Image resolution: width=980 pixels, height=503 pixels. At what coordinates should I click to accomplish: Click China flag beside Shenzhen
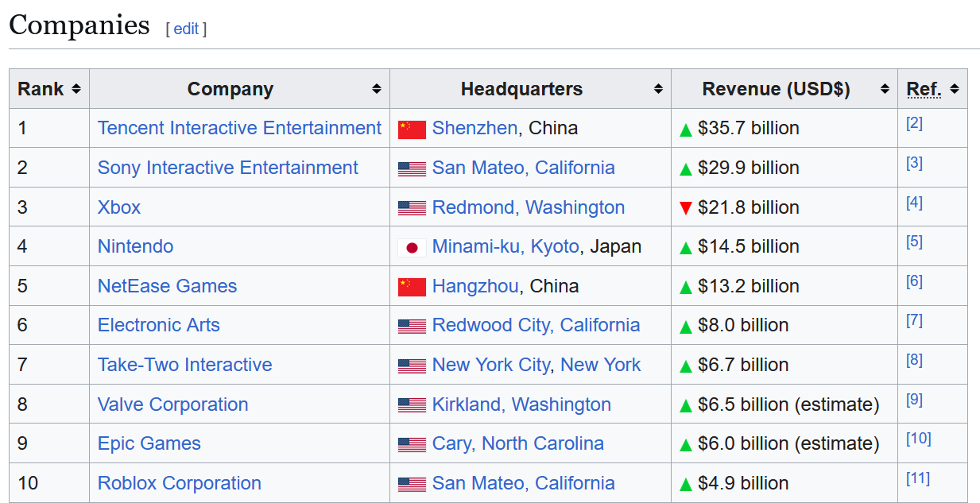coord(412,130)
